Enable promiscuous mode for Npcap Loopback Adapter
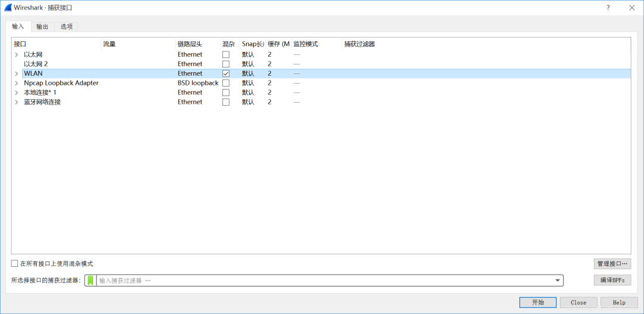This screenshot has height=314, width=644. [226, 83]
